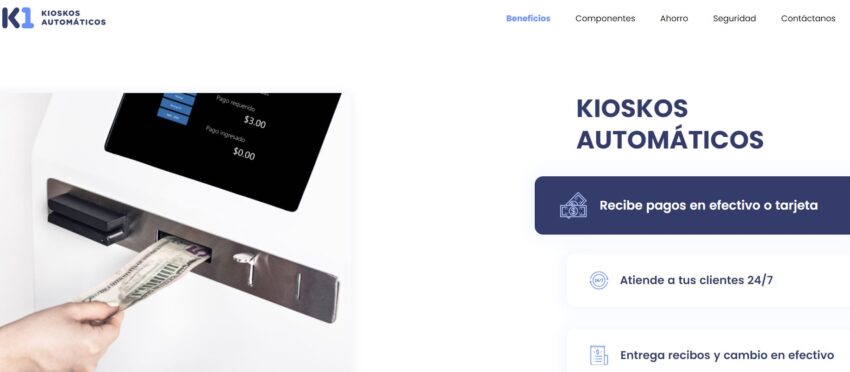Click the Kioskos Automáticos logo text
This screenshot has height=372, width=850.
click(x=73, y=18)
